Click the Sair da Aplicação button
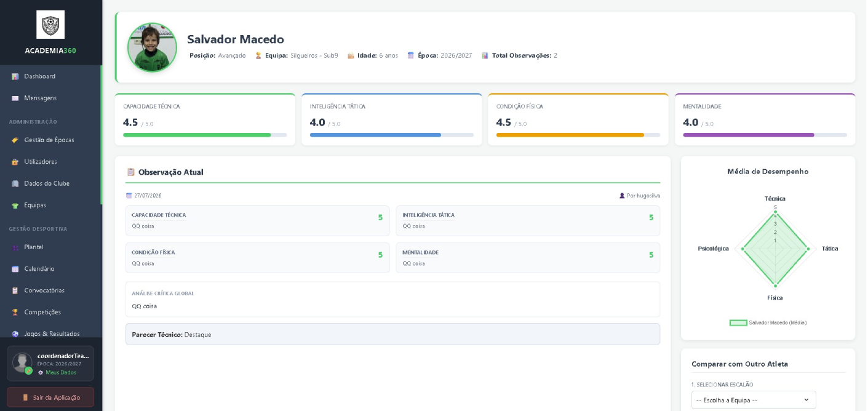Screen dimensions: 868x411 (x=50, y=397)
